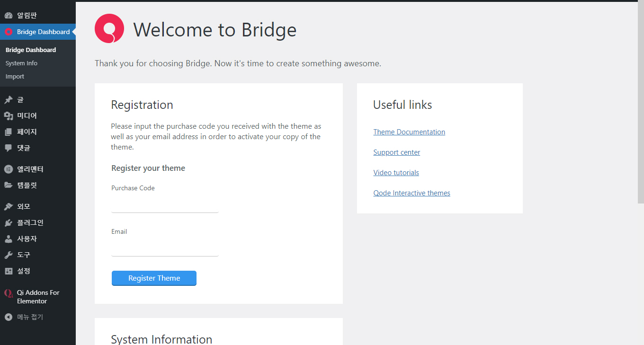Focus the Purchase Code input field
The height and width of the screenshot is (345, 644).
[x=165, y=204]
